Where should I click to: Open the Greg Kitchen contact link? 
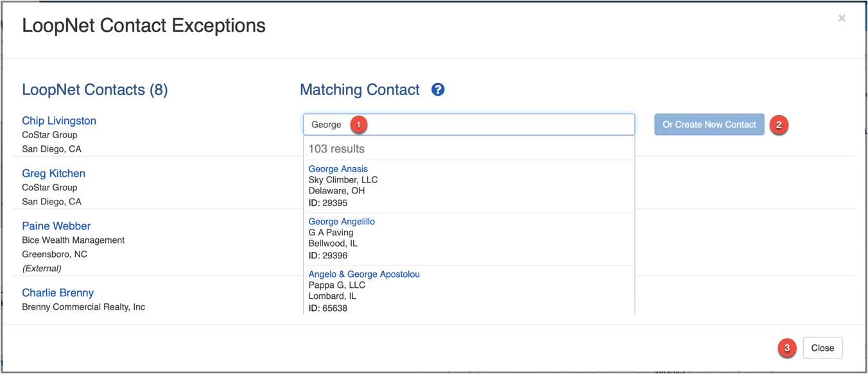point(53,174)
